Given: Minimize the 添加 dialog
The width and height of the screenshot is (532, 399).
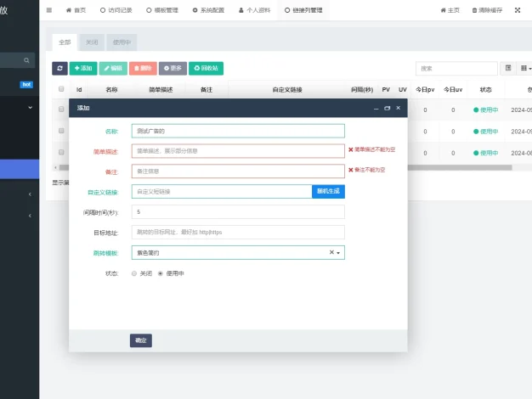Looking at the screenshot, I should pyautogui.click(x=376, y=108).
